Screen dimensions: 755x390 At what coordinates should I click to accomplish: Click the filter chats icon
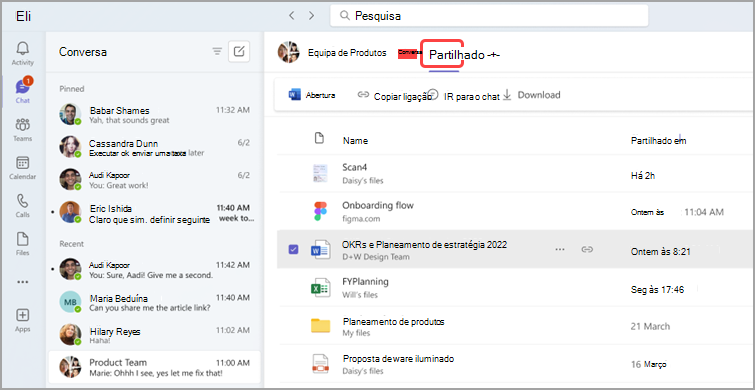coord(217,52)
